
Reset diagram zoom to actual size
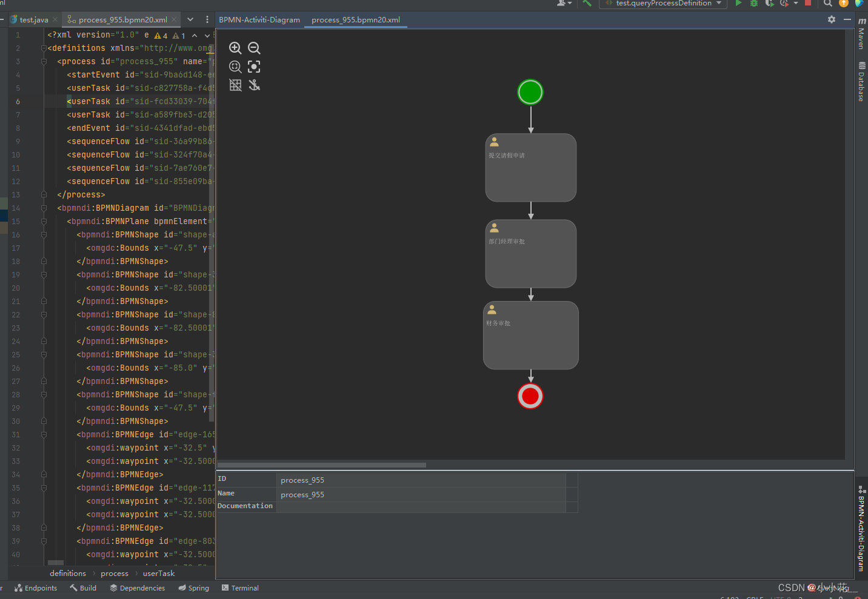pos(235,67)
